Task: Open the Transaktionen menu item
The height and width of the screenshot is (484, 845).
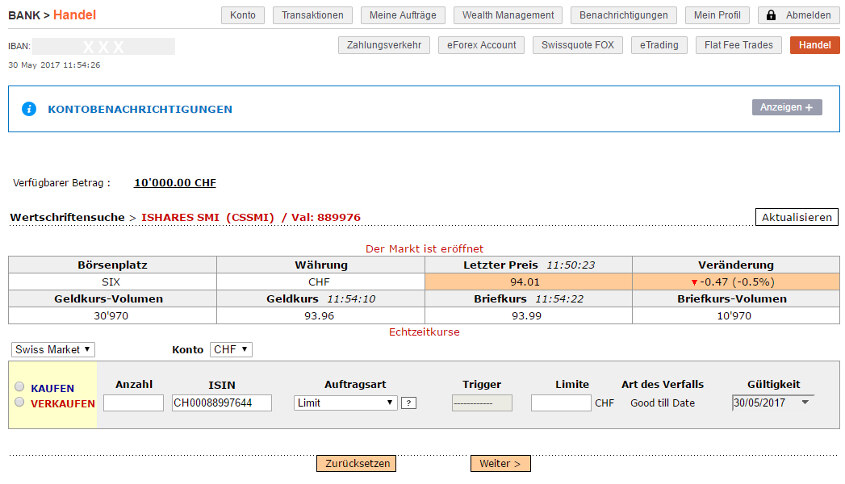Action: (313, 15)
